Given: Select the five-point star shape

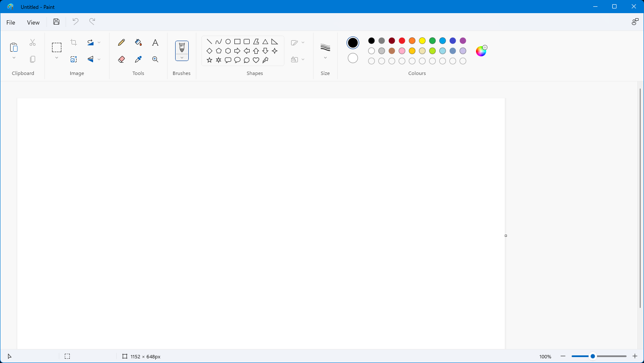Looking at the screenshot, I should click(209, 60).
